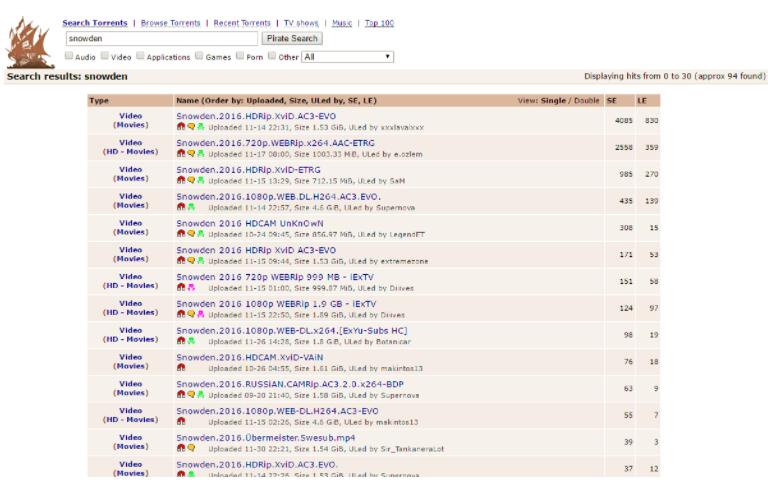Open the Snowden.2016.RUSSIAN.CAMRip.AC3.2.0.x264-BDP link
The width and height of the screenshot is (768, 486).
click(x=290, y=384)
